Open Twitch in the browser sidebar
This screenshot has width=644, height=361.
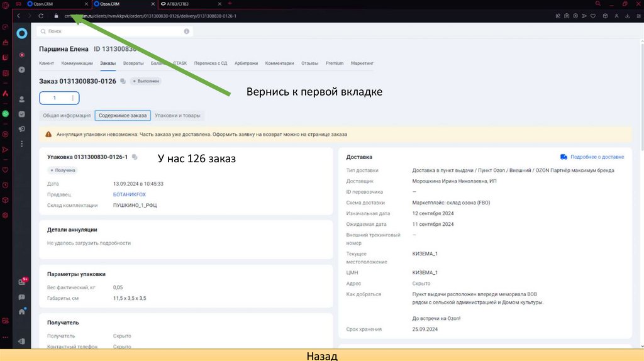click(5, 57)
